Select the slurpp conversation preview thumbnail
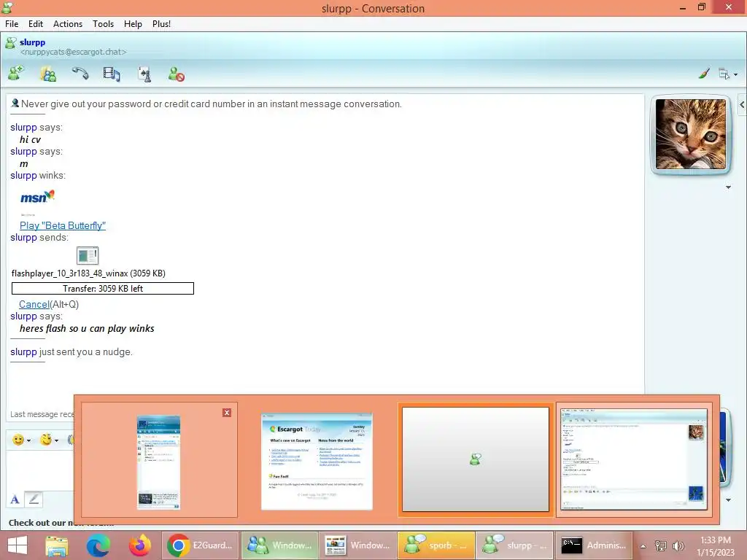The width and height of the screenshot is (747, 560). tap(634, 459)
